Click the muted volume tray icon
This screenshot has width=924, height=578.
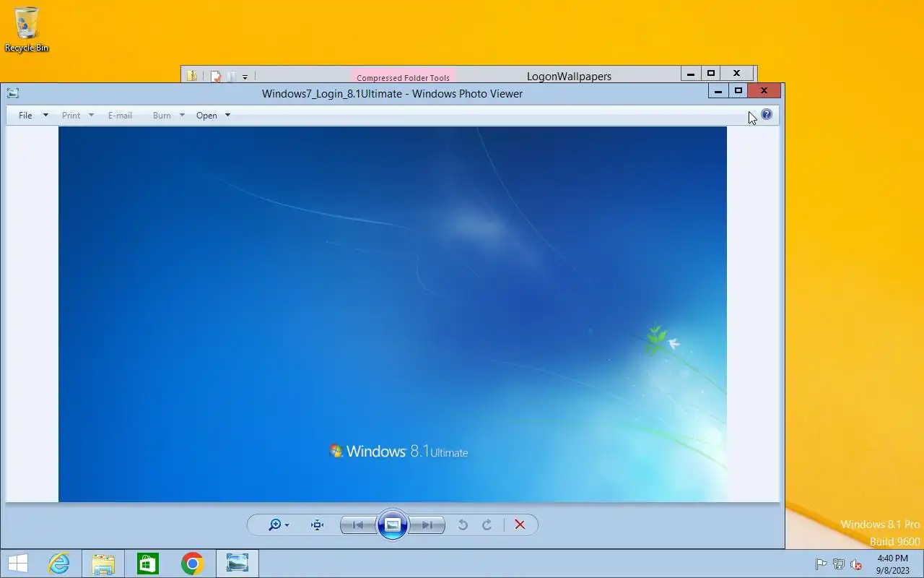[856, 564]
